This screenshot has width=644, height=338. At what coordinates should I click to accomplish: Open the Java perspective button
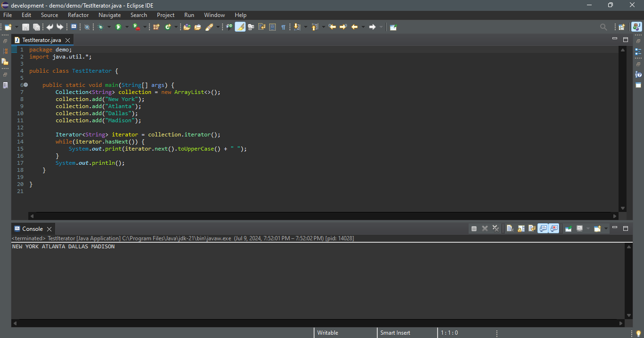636,27
